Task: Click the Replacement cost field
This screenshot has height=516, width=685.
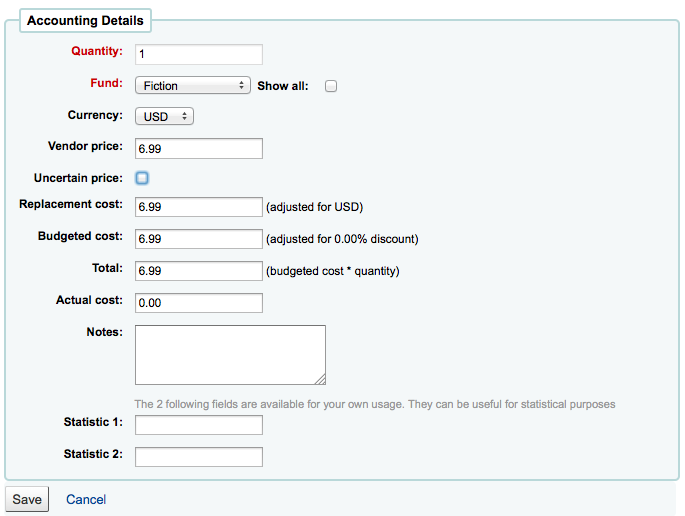Action: (199, 207)
